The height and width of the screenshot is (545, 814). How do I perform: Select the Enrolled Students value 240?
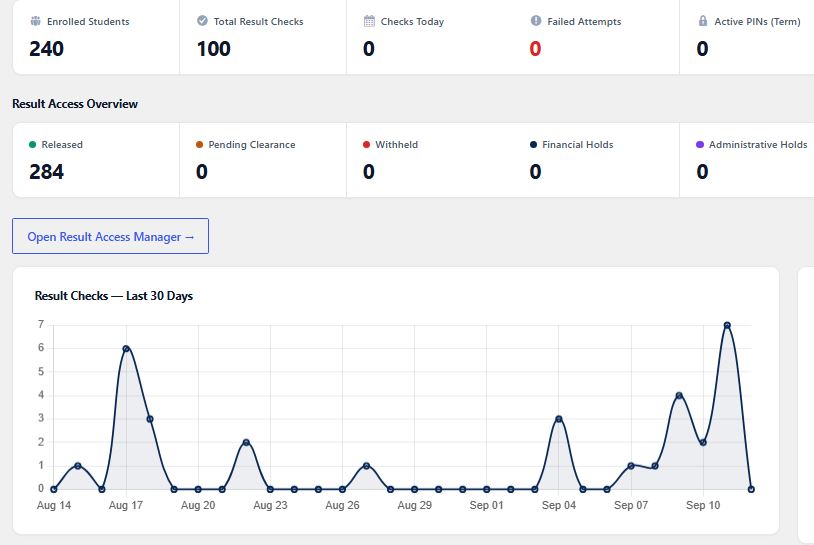pyautogui.click(x=47, y=49)
